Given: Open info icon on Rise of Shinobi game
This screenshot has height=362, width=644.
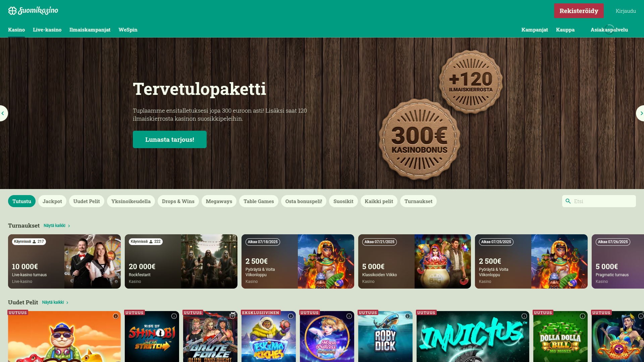Looking at the screenshot, I should 174,316.
